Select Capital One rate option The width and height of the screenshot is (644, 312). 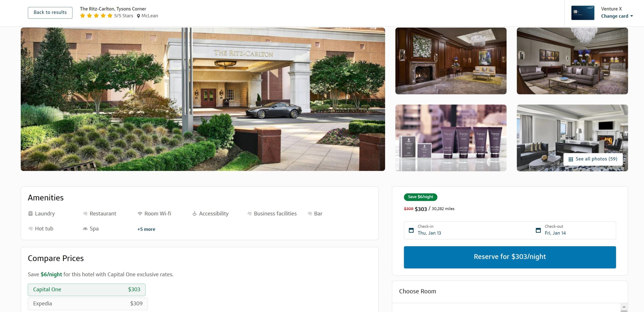[87, 289]
